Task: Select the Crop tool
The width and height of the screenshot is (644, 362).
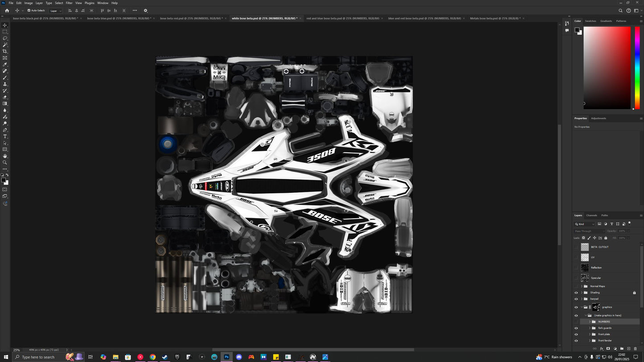Action: [5, 51]
